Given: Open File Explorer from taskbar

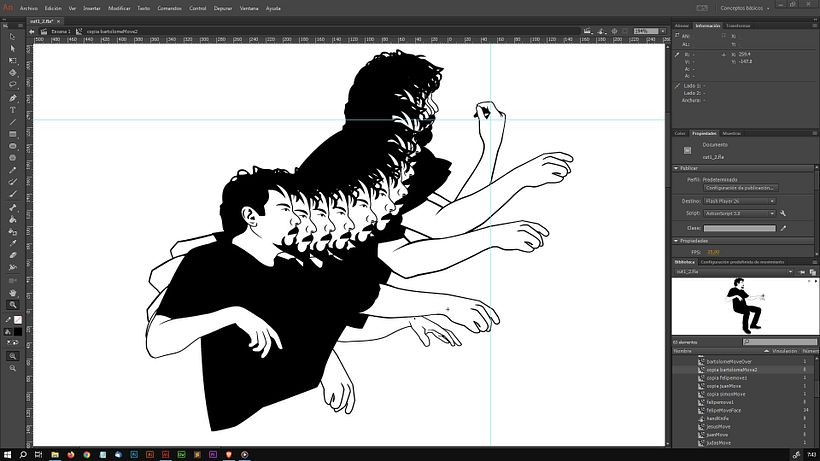Looking at the screenshot, I should pos(54,455).
